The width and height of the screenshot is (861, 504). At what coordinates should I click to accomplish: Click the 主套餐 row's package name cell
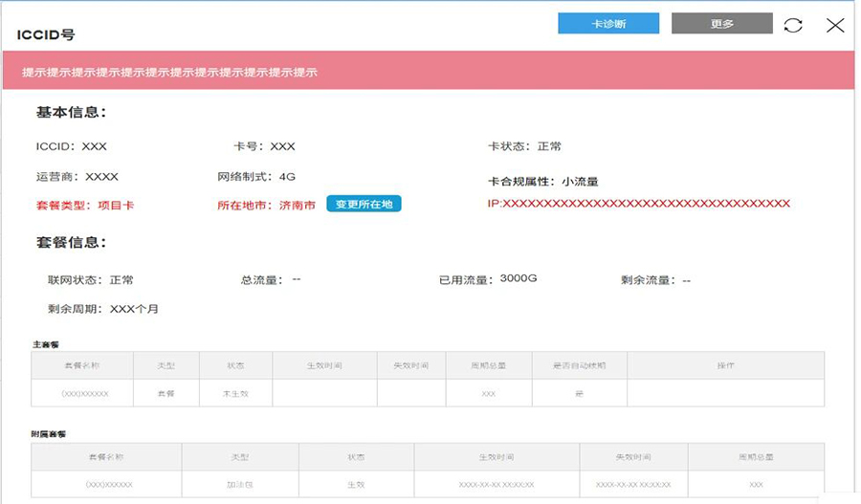pos(84,394)
